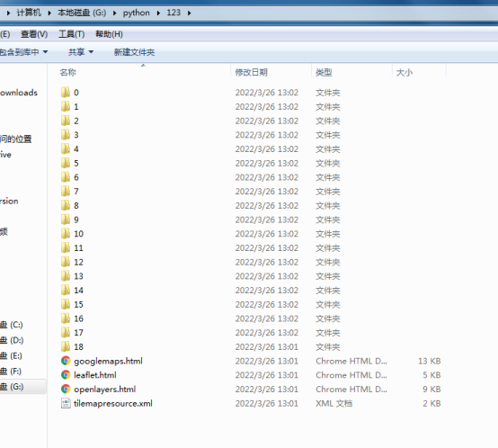The image size is (498, 448).
Task: Open the 查看(V) menu
Action: click(34, 34)
